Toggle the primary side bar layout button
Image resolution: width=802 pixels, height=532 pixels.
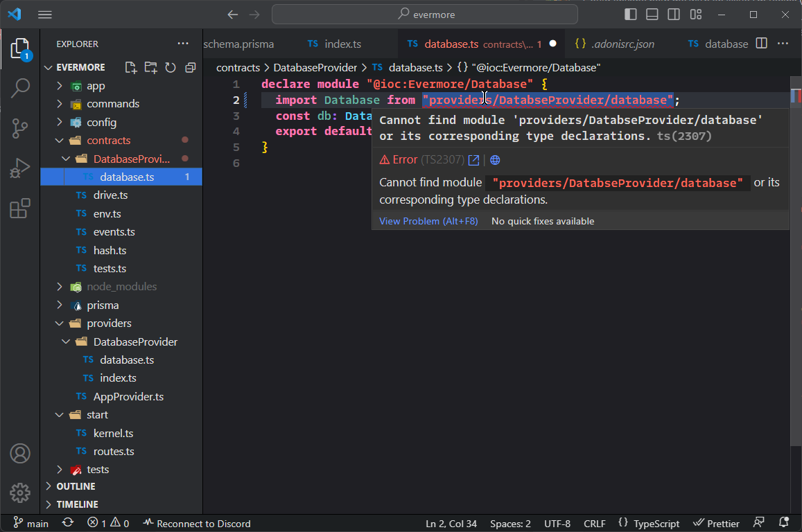(630, 15)
